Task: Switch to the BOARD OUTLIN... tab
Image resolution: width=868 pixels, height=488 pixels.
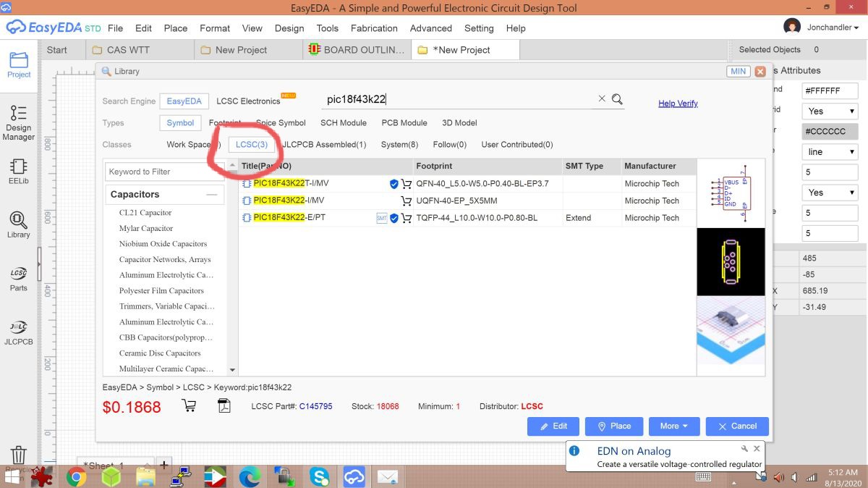Action: point(357,50)
